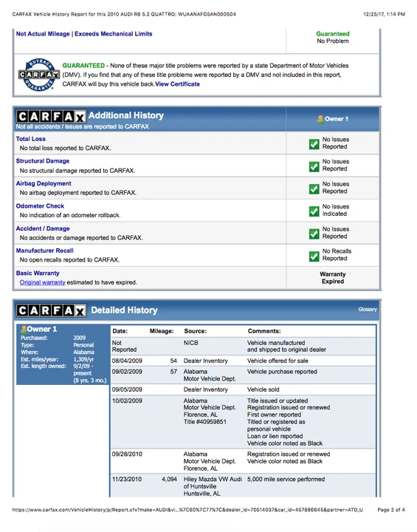Click the green checkmark in the Odometer Check row
Screen dimensions: 417x532
coord(314,211)
